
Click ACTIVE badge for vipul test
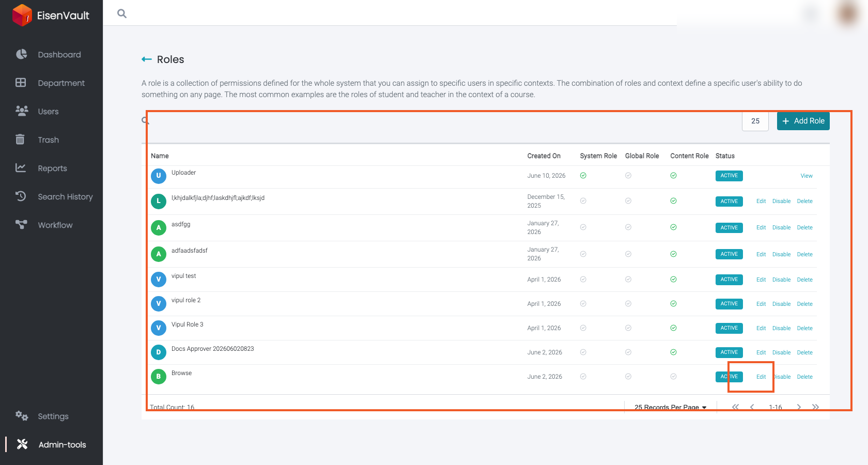click(x=729, y=280)
